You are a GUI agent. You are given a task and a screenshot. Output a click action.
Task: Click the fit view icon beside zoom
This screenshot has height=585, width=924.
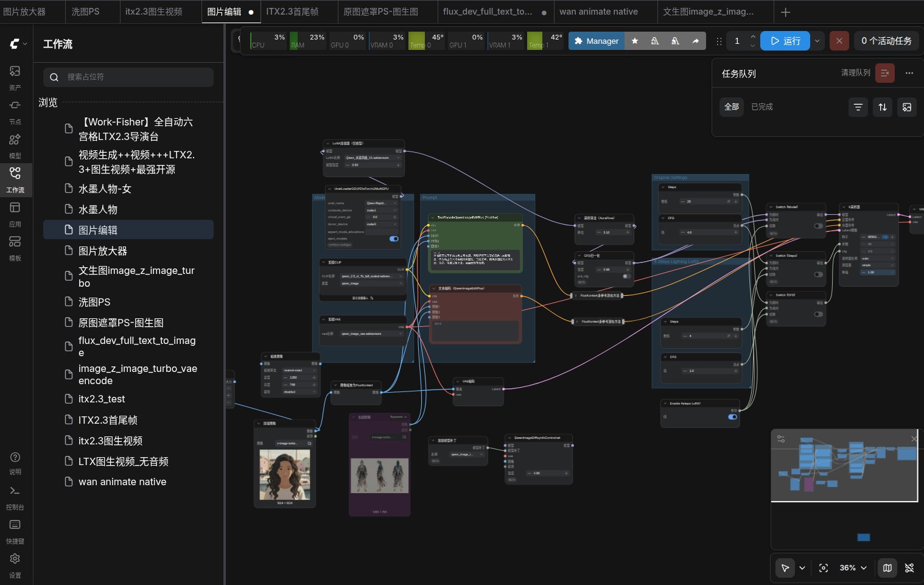(x=824, y=568)
